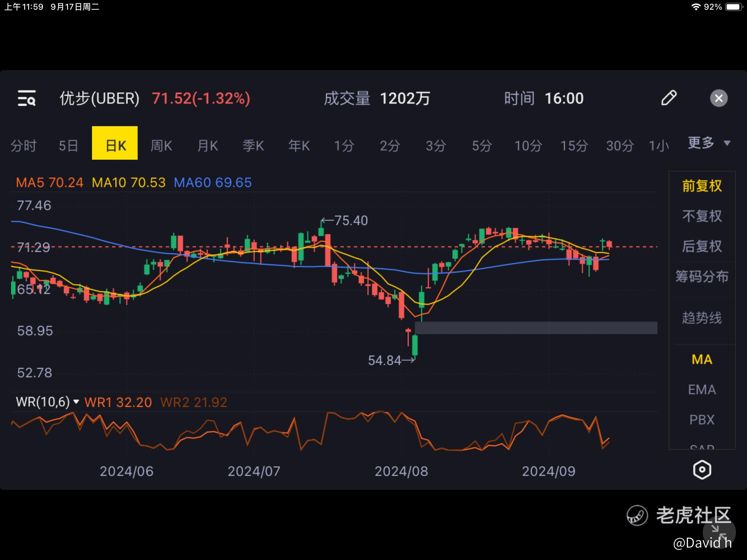The height and width of the screenshot is (560, 747).
Task: Tap the MA5 70.24 legend
Action: point(49,183)
